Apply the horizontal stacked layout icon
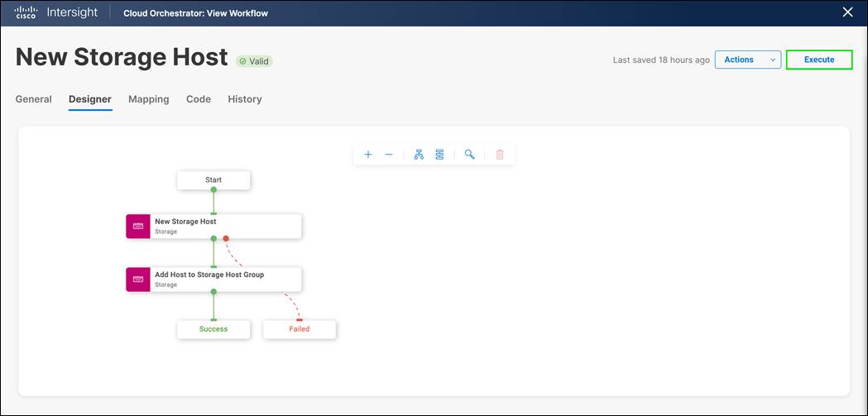Screen dimensions: 868x416 click(x=439, y=155)
